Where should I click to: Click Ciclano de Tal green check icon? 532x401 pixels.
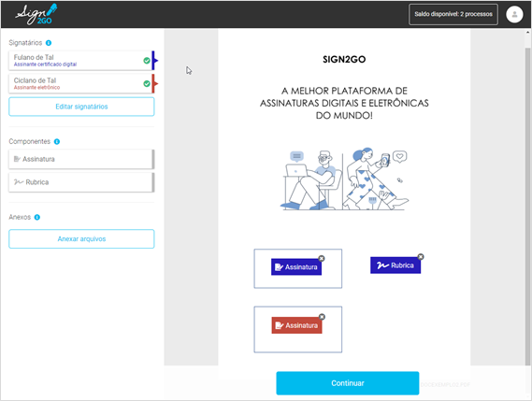click(x=147, y=83)
